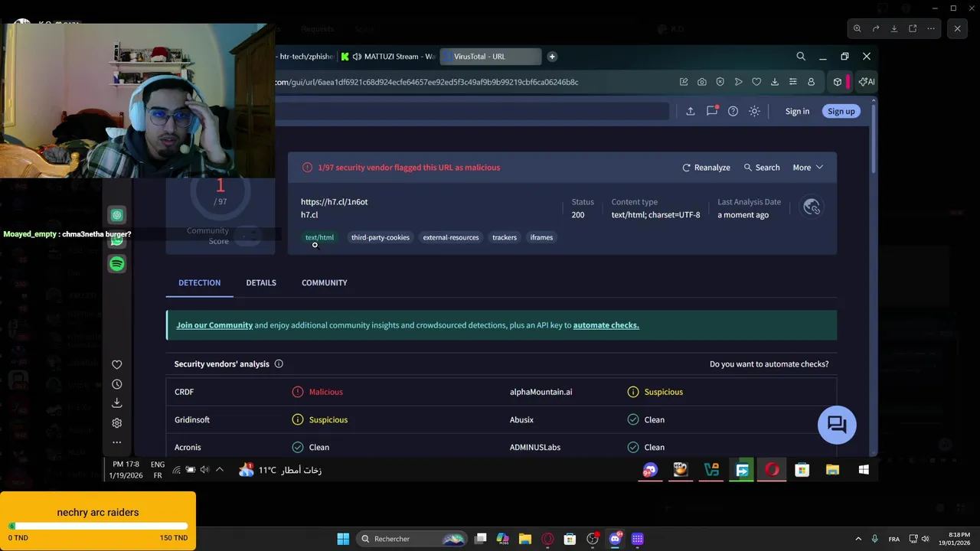Click the send/flow arrow icon in address bar
Screen dimensions: 980x551
tap(738, 82)
